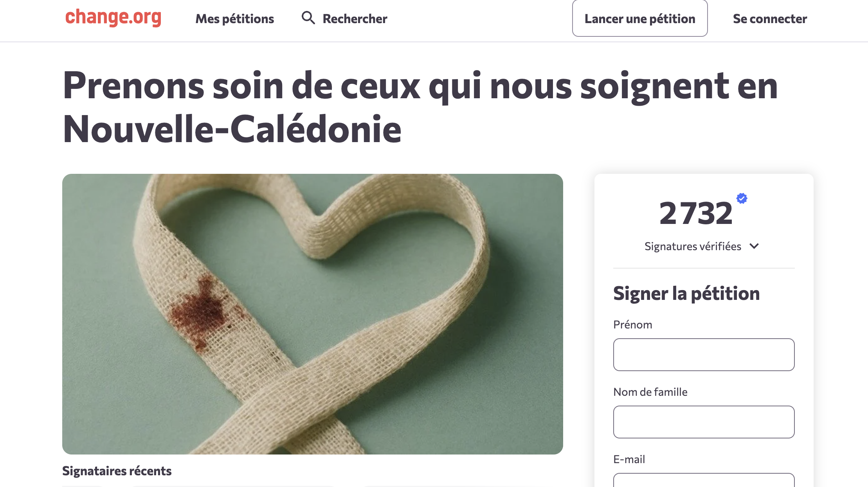Focus the Nom de famille field
This screenshot has width=868, height=487.
[704, 422]
